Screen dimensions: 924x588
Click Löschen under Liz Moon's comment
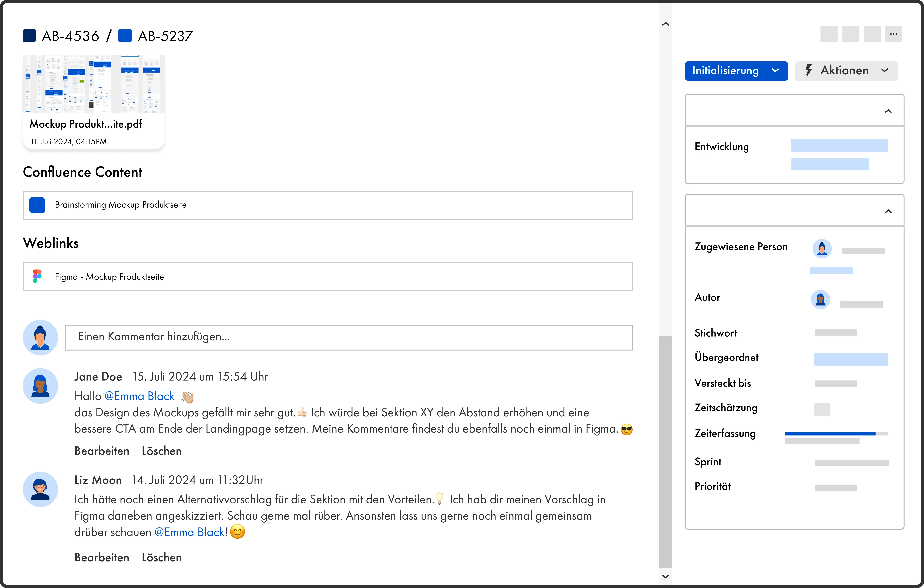(162, 557)
